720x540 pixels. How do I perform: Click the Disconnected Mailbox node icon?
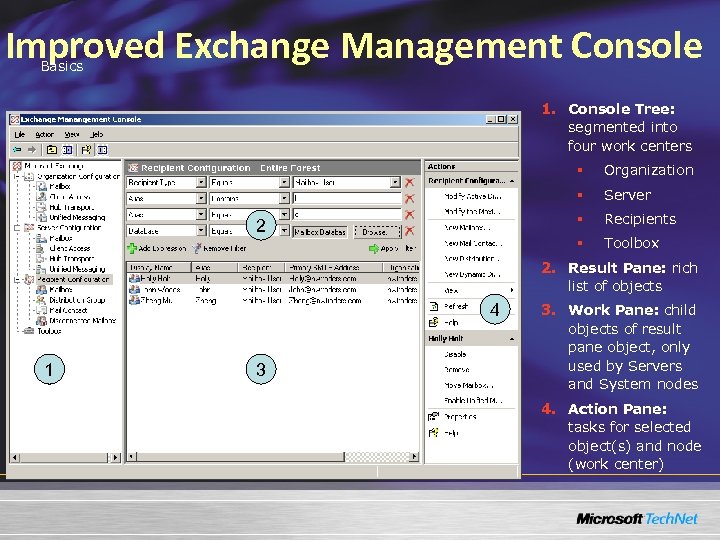[41, 321]
